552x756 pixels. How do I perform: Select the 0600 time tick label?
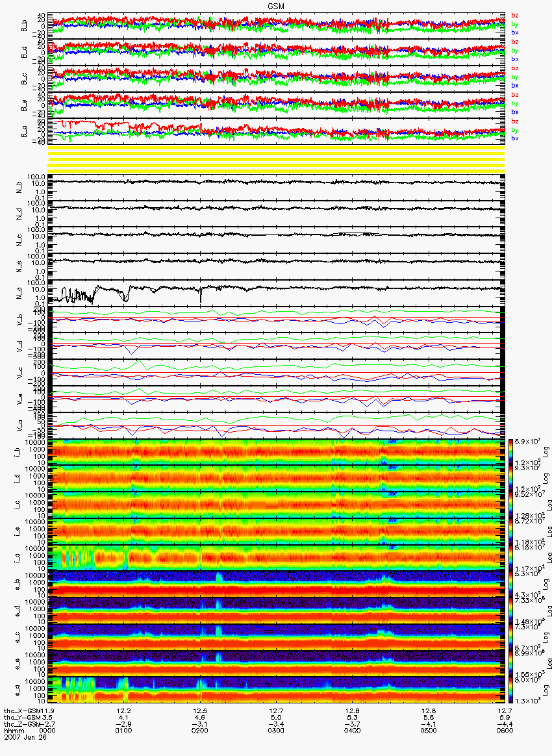505,731
